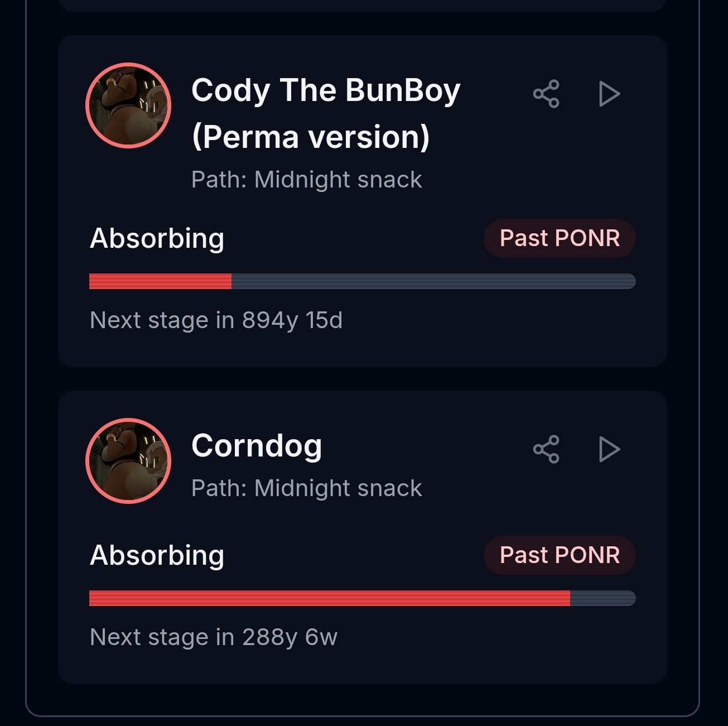The height and width of the screenshot is (726, 728).
Task: Select the Corndog title text
Action: (257, 446)
